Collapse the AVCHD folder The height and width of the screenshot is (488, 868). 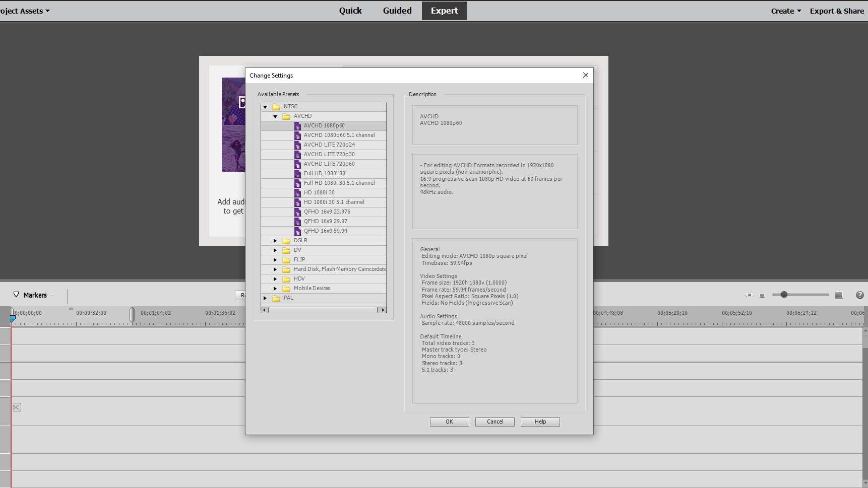tap(275, 116)
